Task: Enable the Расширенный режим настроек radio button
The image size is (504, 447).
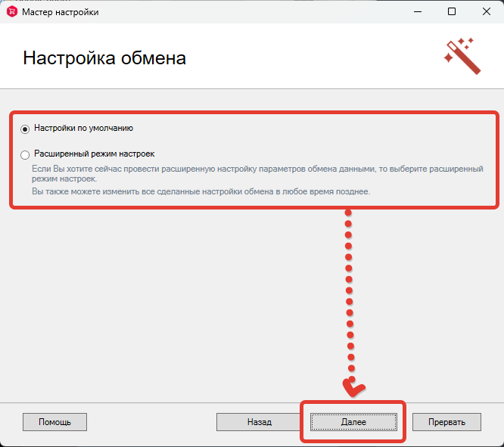Action: pos(25,154)
